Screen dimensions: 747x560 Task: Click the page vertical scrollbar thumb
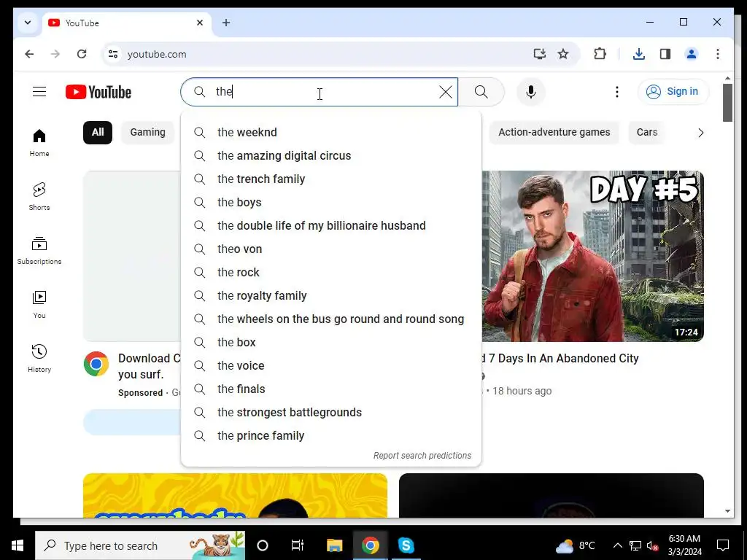tap(727, 102)
